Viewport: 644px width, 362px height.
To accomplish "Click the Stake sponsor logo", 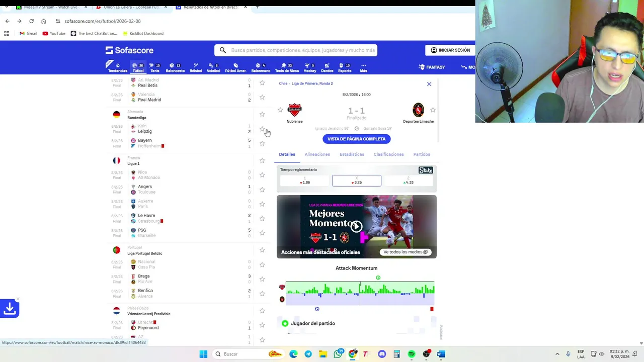I will (x=426, y=170).
